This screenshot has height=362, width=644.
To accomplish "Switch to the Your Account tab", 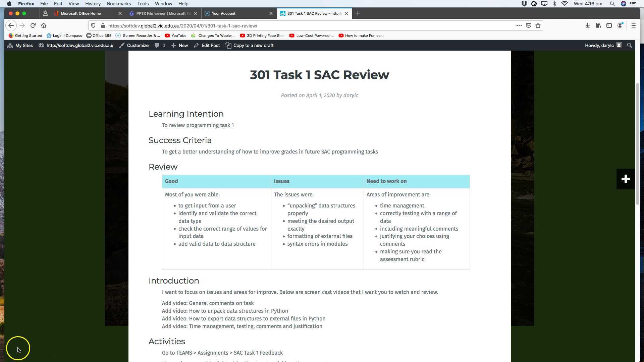I will 224,13.
